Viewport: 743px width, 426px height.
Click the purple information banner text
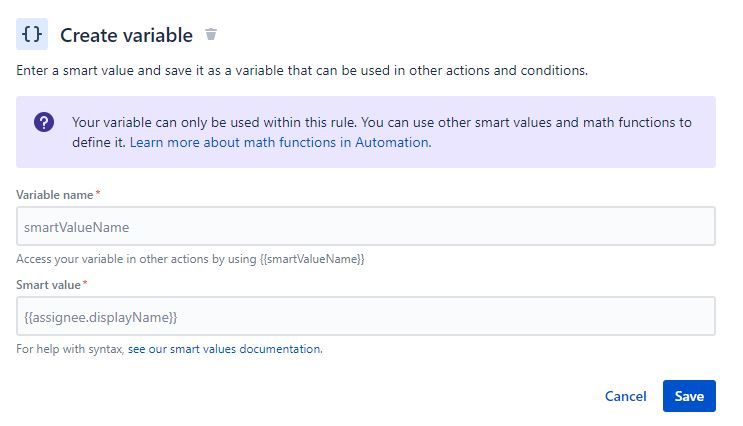[x=381, y=132]
